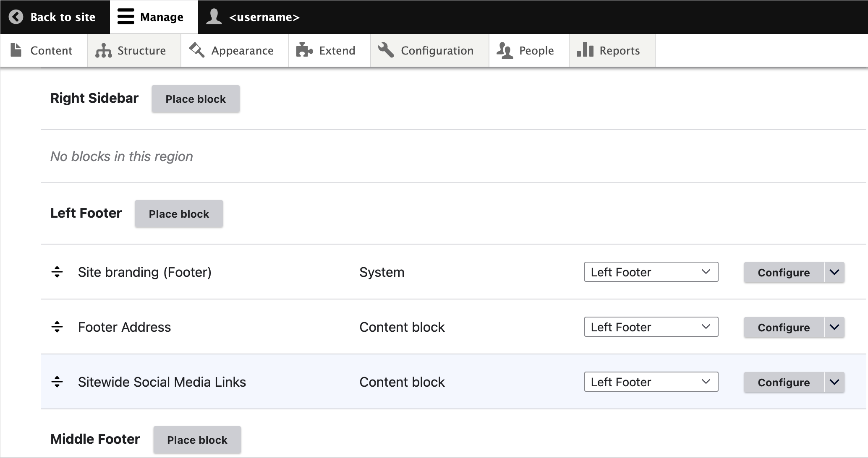Select the Structure tab icon

point(104,50)
